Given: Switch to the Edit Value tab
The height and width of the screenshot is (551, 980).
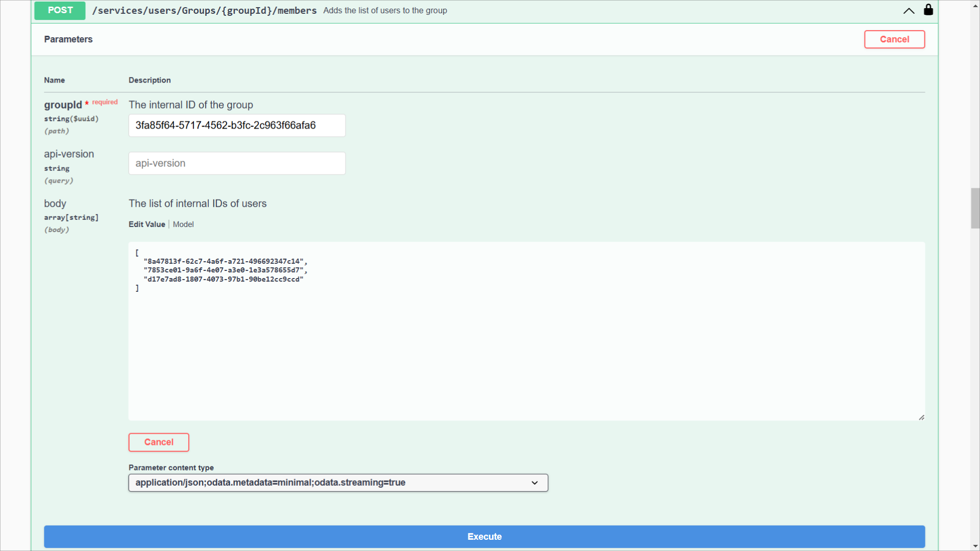Looking at the screenshot, I should coord(147,224).
